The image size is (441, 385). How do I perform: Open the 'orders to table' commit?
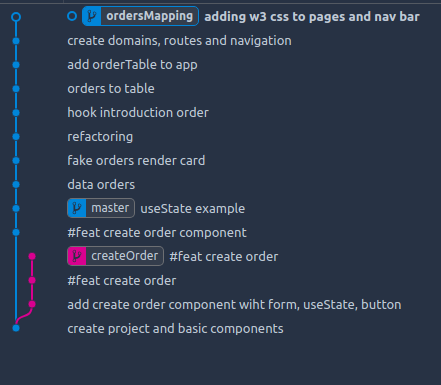111,89
